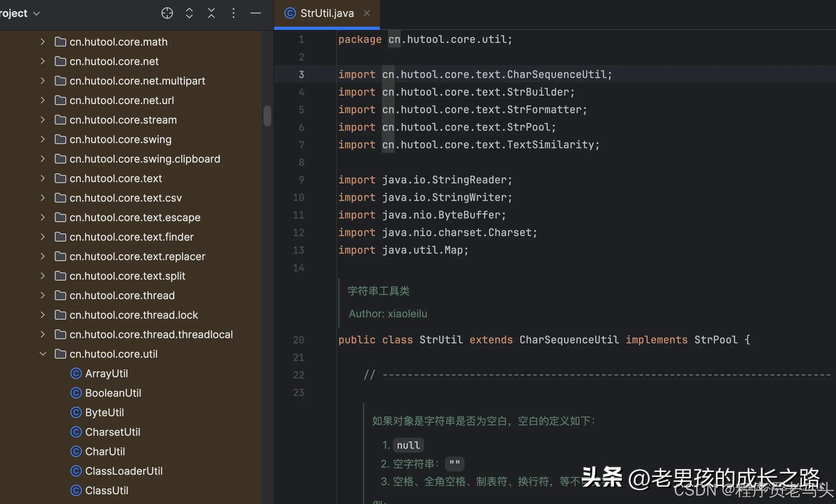Click the Collapse All icon
Screen dimensions: 836x504
click(x=211, y=13)
